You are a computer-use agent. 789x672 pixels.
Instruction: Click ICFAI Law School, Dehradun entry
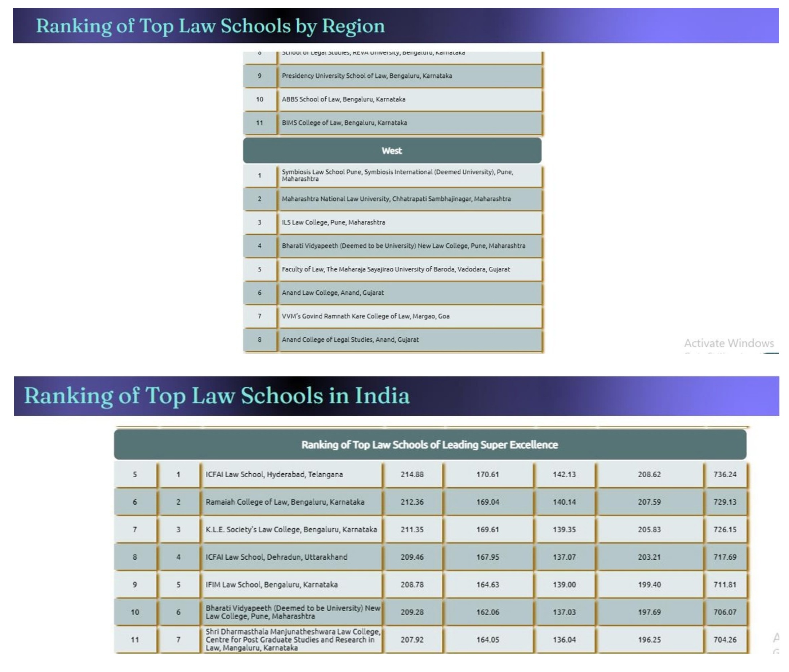(x=276, y=557)
